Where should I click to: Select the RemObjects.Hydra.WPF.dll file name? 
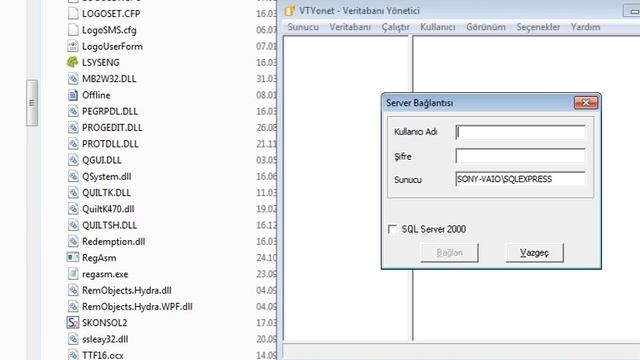click(137, 307)
